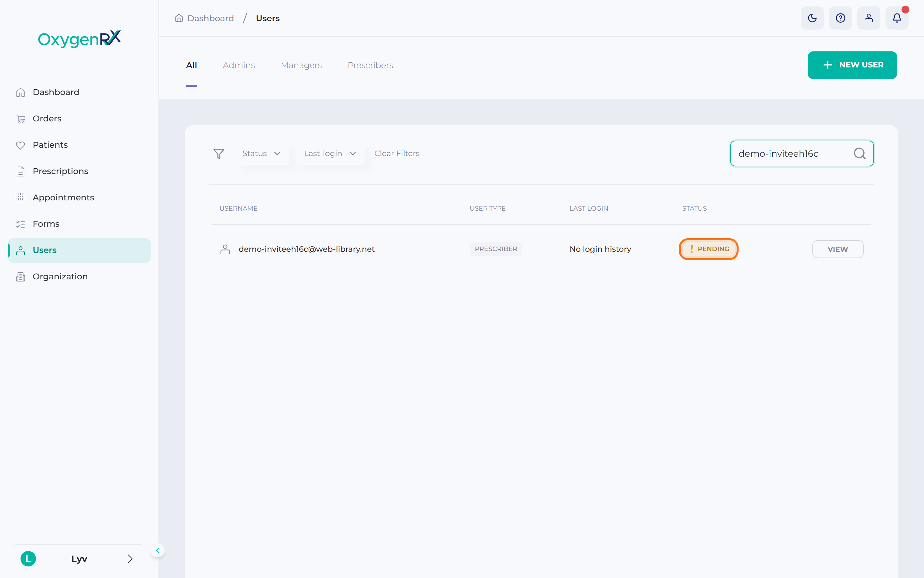Click username demo-inviteeh16c@web-library.net
The width and height of the screenshot is (924, 578).
pos(307,249)
